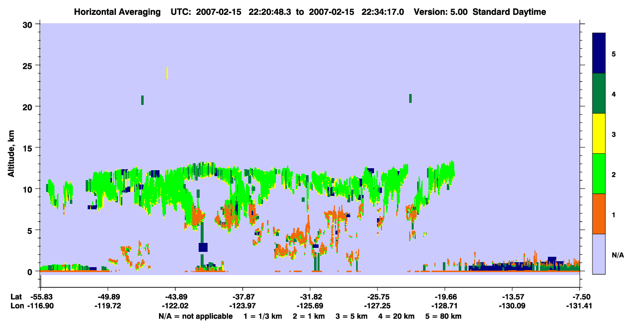This screenshot has width=644, height=330.
Task: Click latitude value -19.66
Action: coord(444,297)
